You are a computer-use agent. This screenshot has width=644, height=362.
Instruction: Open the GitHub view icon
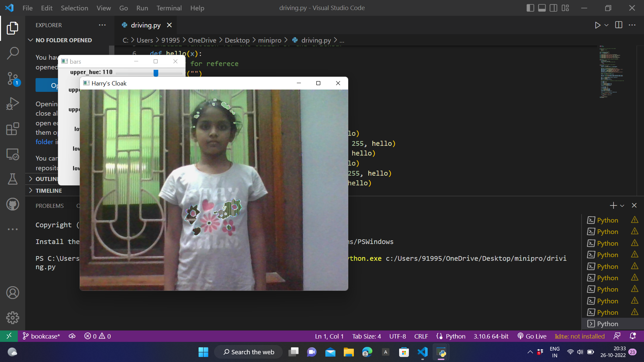pos(12,204)
